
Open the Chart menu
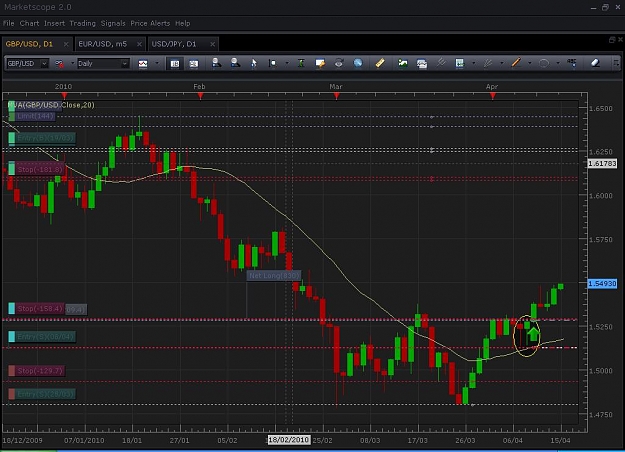(29, 23)
